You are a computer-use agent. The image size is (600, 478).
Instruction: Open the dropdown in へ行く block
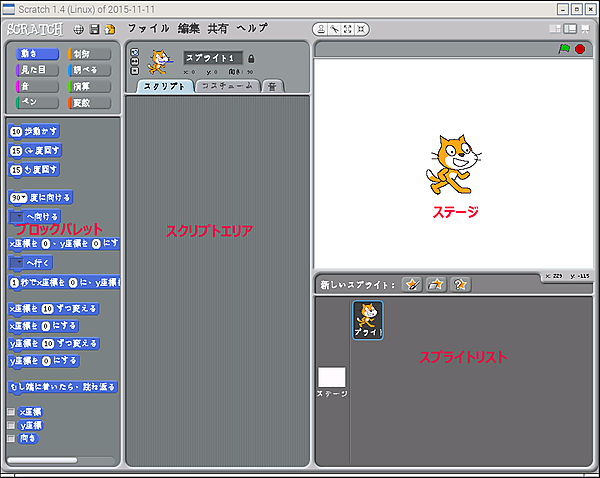click(x=17, y=263)
